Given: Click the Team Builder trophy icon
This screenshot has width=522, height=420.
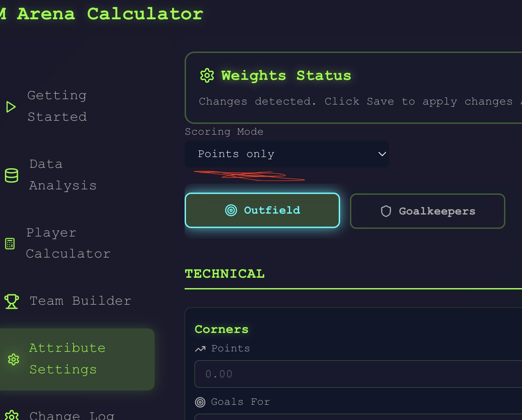Looking at the screenshot, I should coord(11,301).
